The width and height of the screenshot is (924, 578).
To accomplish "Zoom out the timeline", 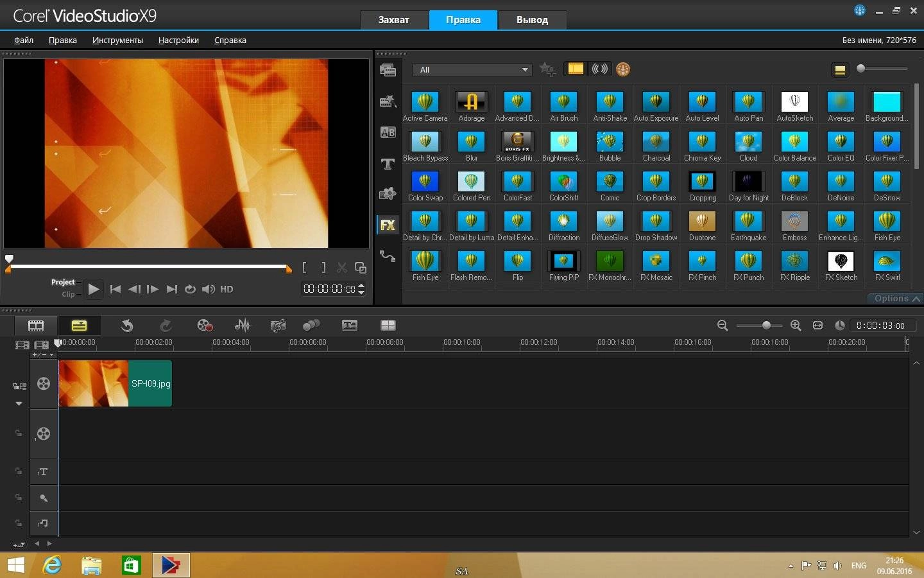I will (x=723, y=326).
